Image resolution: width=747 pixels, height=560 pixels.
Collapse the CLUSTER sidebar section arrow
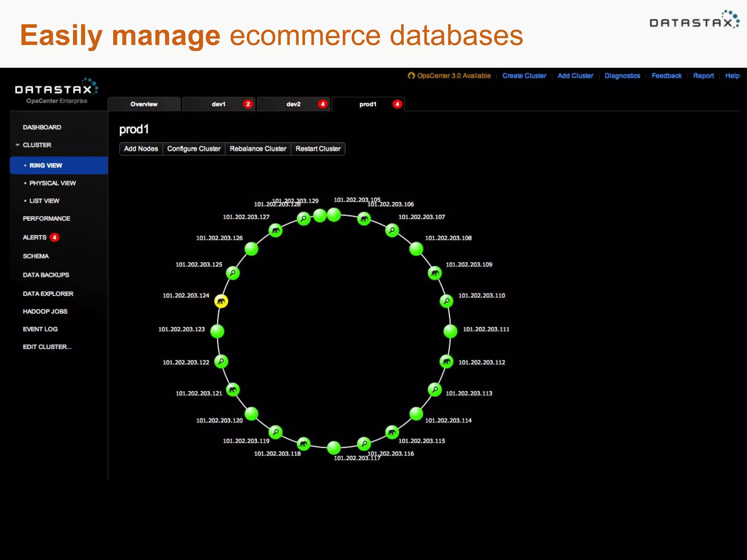tap(17, 145)
